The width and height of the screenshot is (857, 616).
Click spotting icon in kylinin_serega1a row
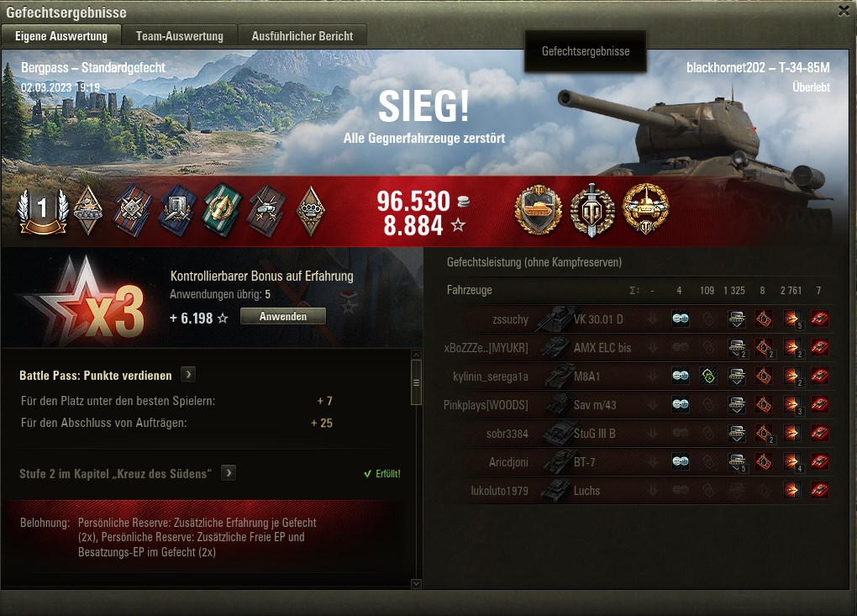point(681,376)
